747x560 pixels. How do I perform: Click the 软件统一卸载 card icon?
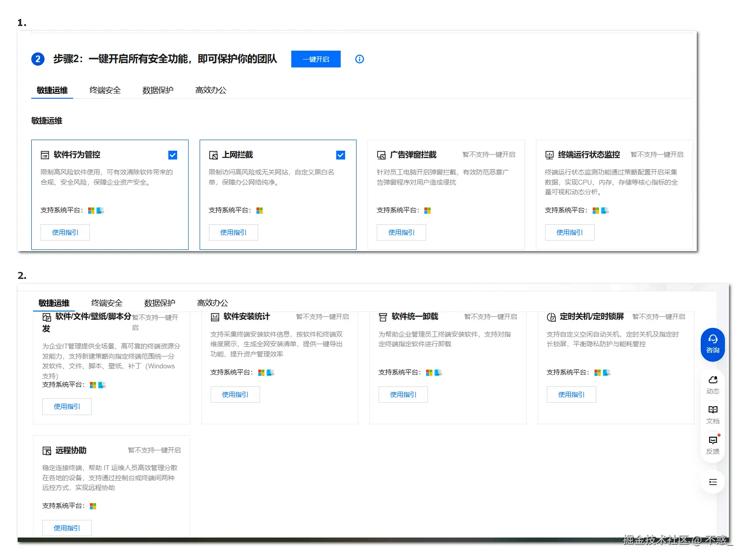point(383,317)
